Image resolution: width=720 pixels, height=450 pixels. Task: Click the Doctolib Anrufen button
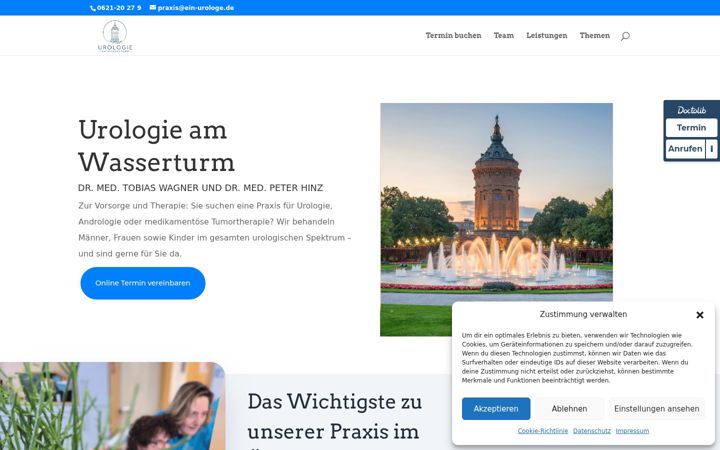685,149
